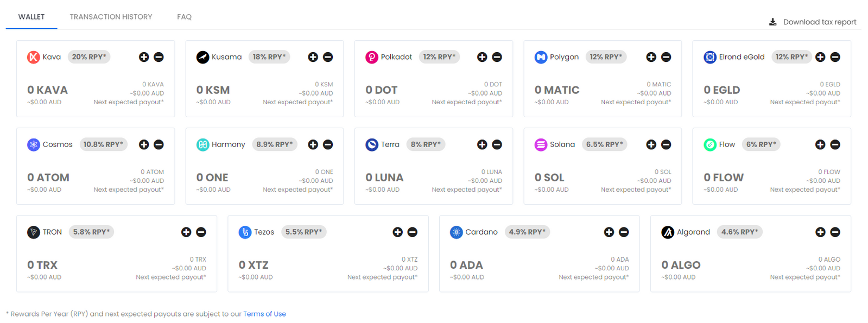Add to Terra with plus icon

click(x=482, y=144)
